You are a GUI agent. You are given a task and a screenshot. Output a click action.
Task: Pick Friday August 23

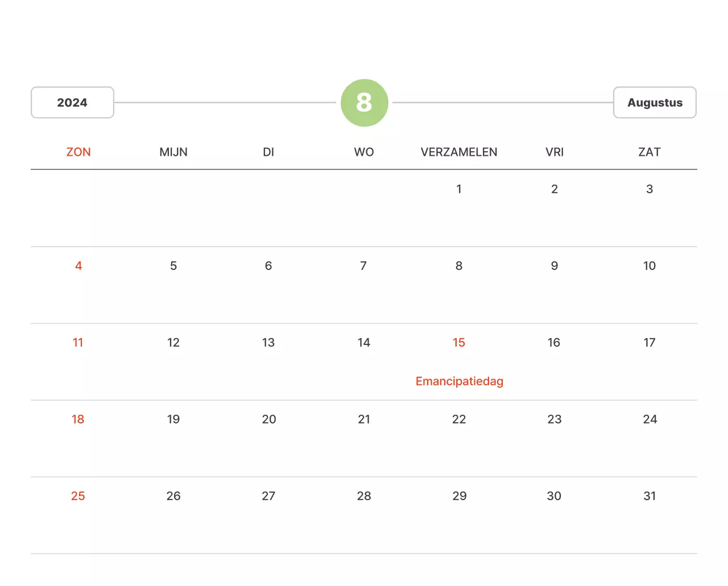point(555,419)
